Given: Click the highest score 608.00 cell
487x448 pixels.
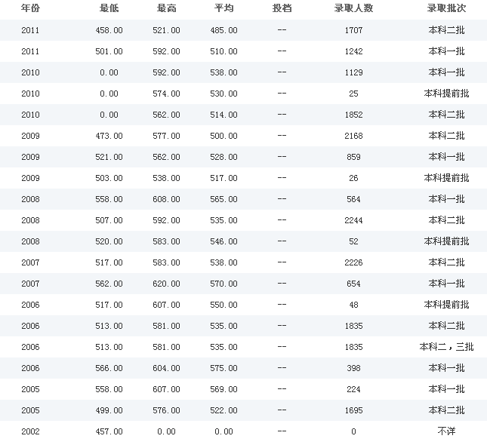Looking at the screenshot, I should click(x=166, y=199).
